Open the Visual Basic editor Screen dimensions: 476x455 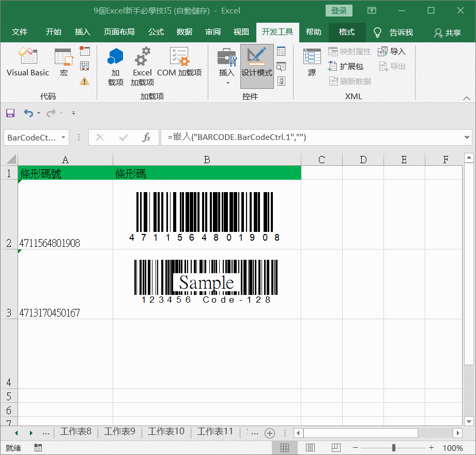(x=27, y=63)
